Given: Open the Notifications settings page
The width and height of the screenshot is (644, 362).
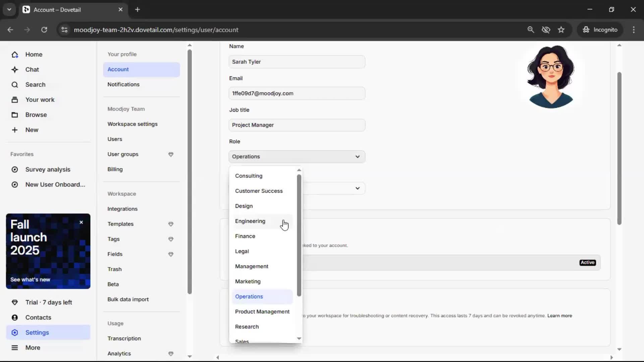Looking at the screenshot, I should (x=123, y=84).
